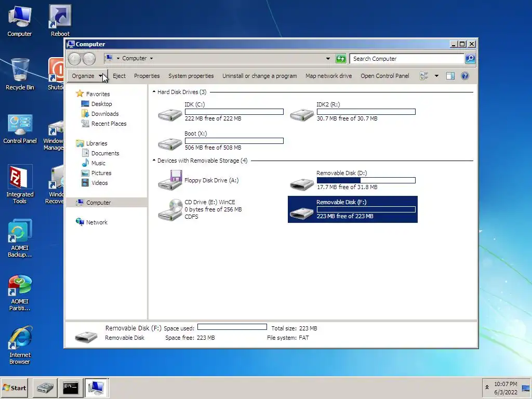Select Favorites in navigation pane

pyautogui.click(x=98, y=94)
